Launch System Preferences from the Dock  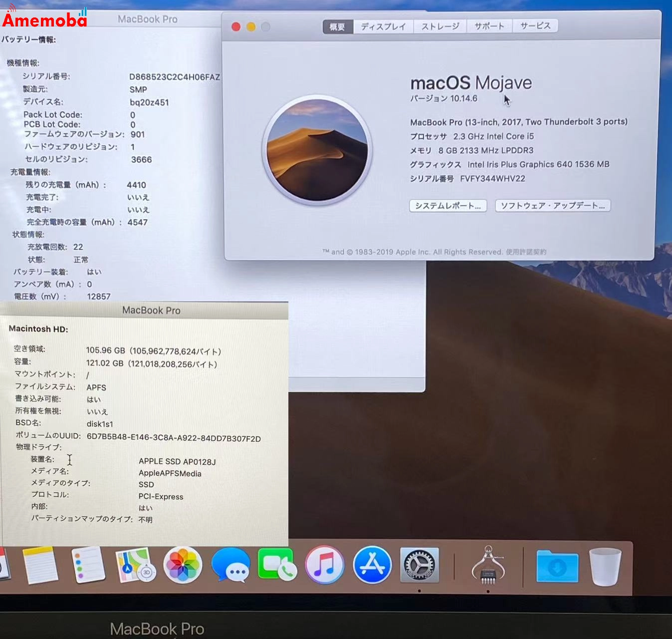[418, 565]
